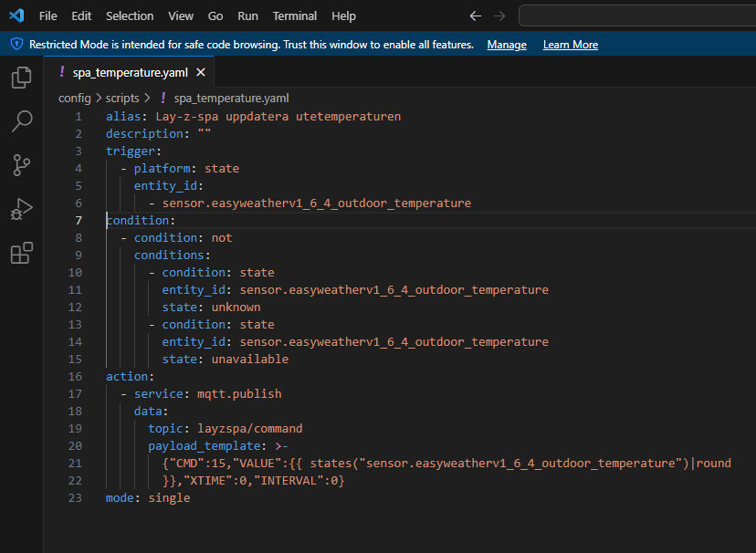
Task: Close the spa_temperature.yaml tab
Action: pyautogui.click(x=201, y=72)
